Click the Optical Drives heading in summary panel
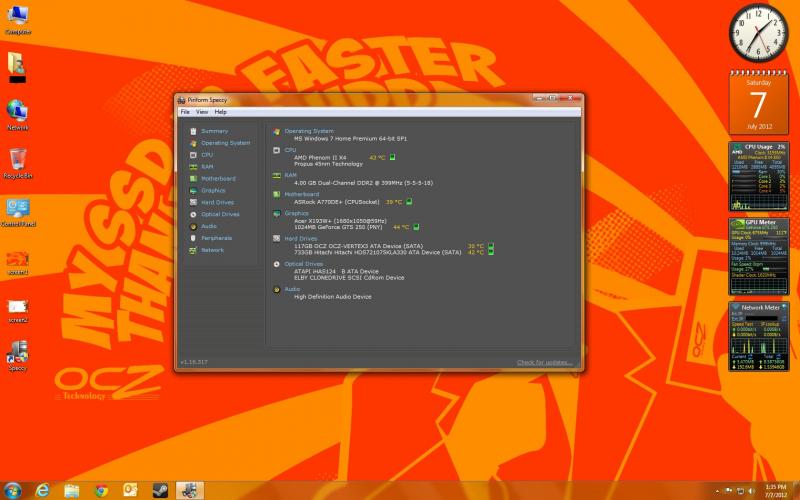The width and height of the screenshot is (800, 500). (x=304, y=264)
